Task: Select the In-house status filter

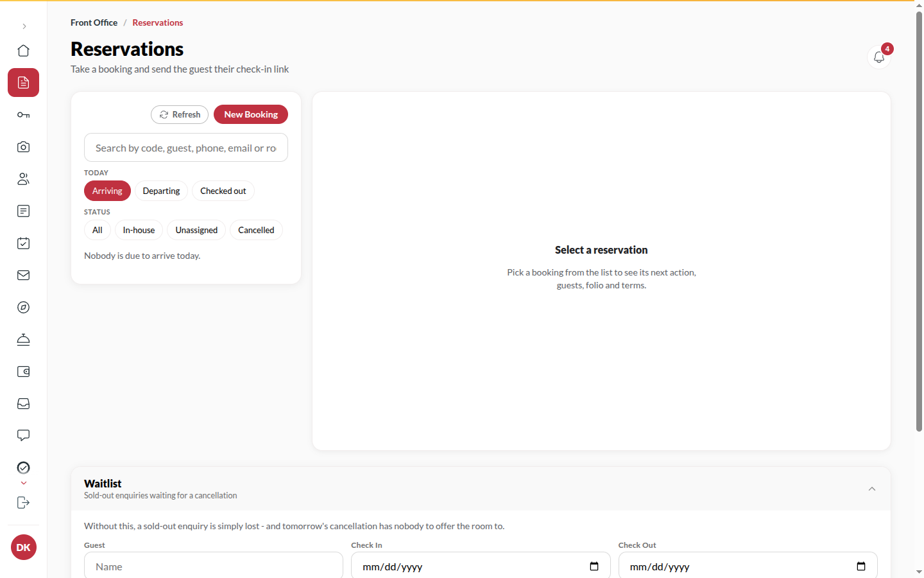Action: [139, 230]
